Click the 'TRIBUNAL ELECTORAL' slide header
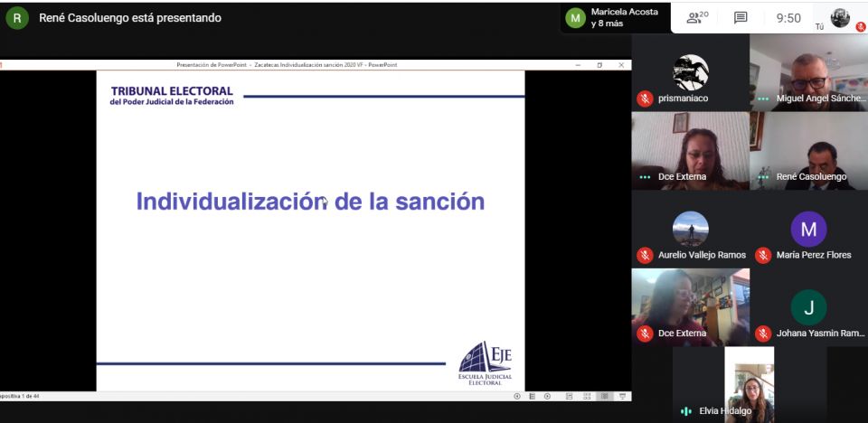868x423 pixels. (x=172, y=90)
